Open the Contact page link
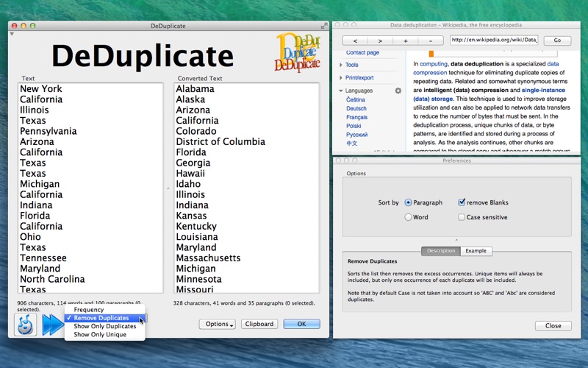This screenshot has width=588, height=368. [362, 52]
